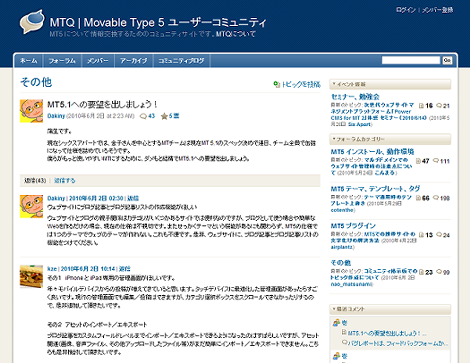Select the コミュニティブログ tab
This screenshot has height=363, width=470.
click(x=181, y=61)
